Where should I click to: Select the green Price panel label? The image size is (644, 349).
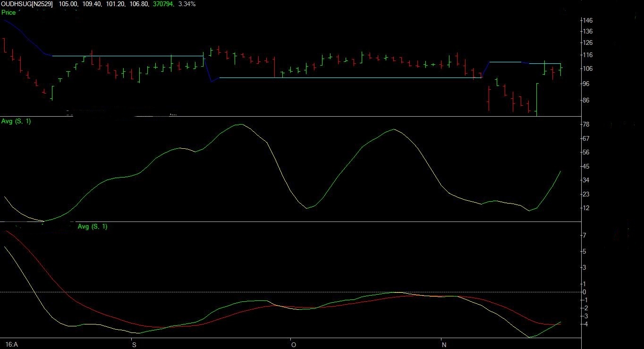point(8,12)
